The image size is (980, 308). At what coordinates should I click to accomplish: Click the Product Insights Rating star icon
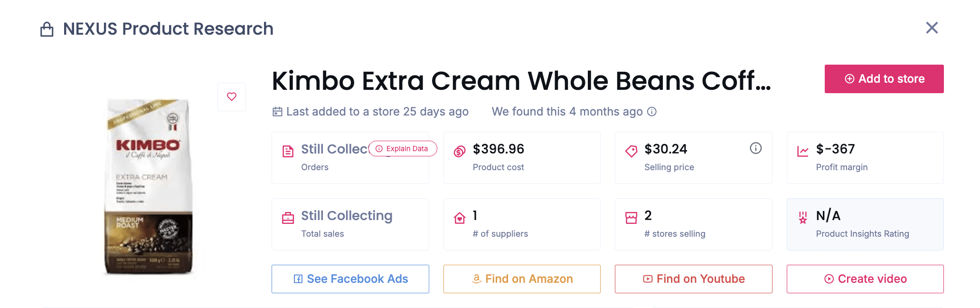[x=802, y=218]
